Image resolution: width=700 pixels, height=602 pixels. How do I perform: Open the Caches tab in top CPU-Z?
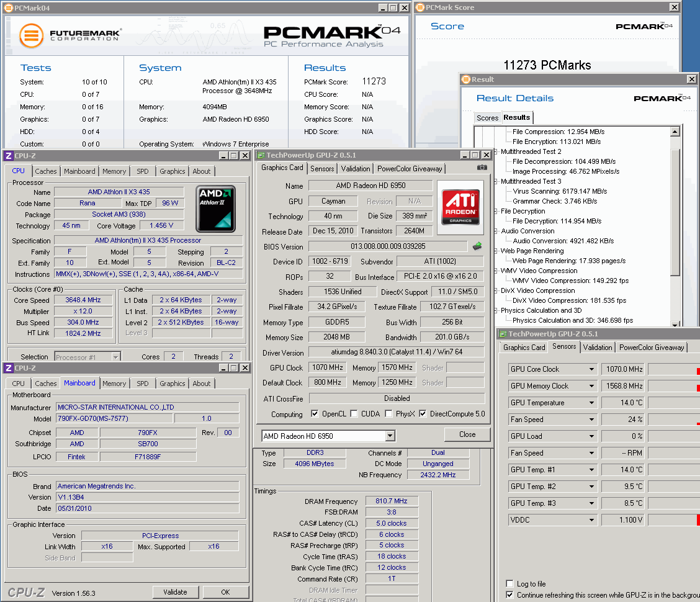45,171
